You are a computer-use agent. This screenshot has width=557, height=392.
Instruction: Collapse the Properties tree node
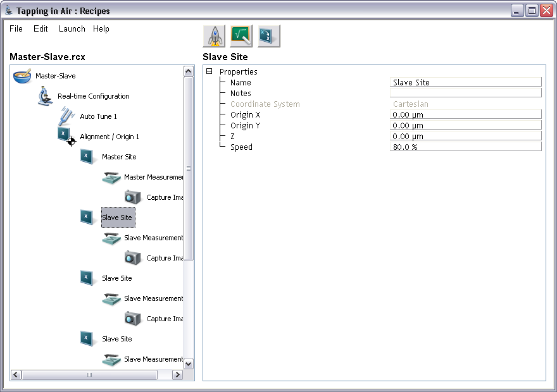click(x=210, y=72)
